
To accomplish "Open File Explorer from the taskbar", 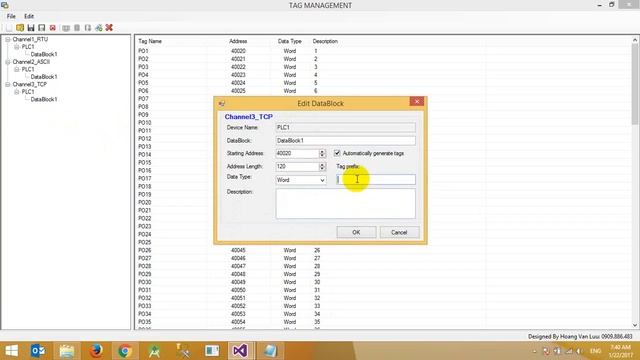I will (x=67, y=351).
